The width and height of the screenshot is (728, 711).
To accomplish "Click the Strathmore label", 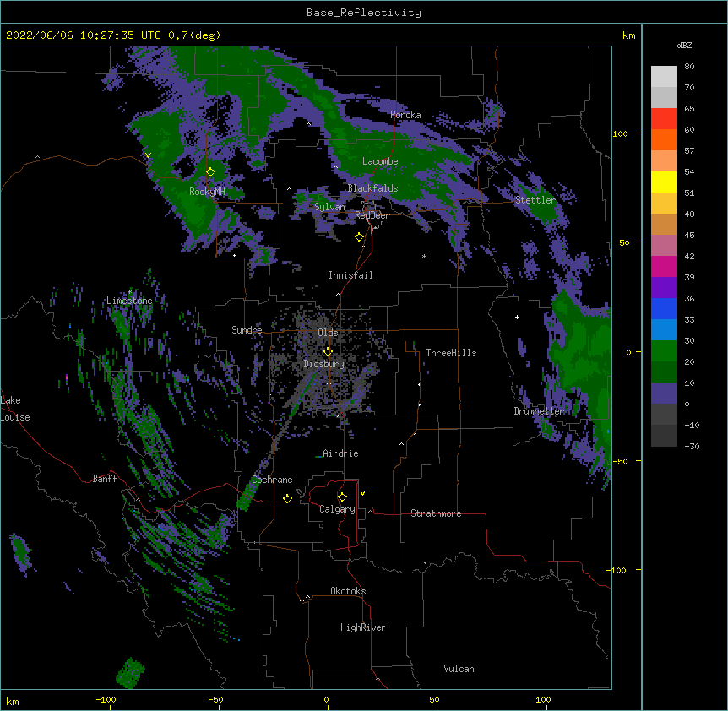I will (x=436, y=513).
